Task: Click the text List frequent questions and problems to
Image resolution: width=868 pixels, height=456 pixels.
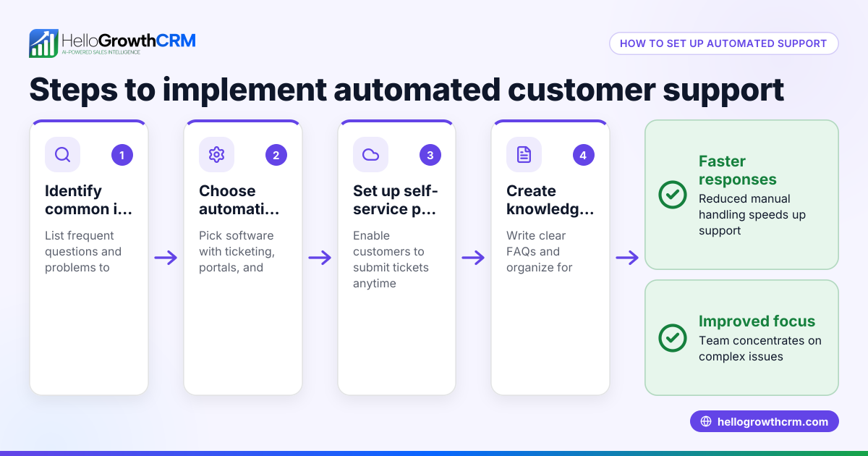Action: [x=83, y=252]
